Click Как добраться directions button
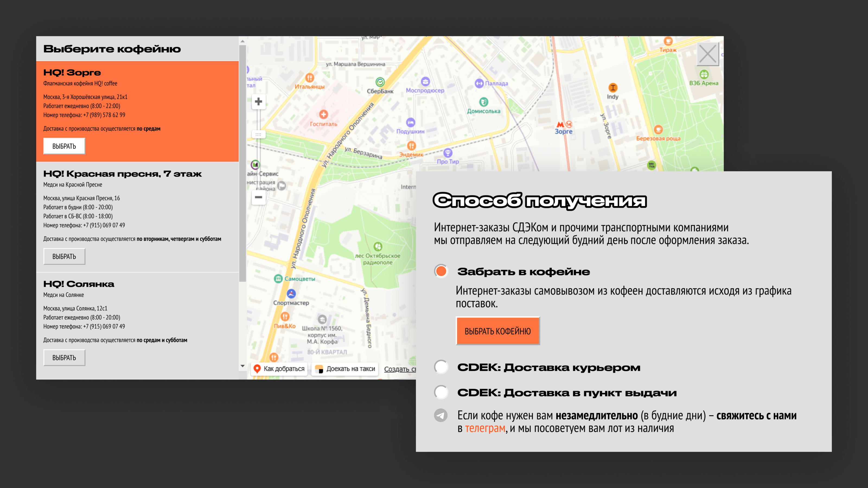The height and width of the screenshot is (488, 868). [279, 369]
